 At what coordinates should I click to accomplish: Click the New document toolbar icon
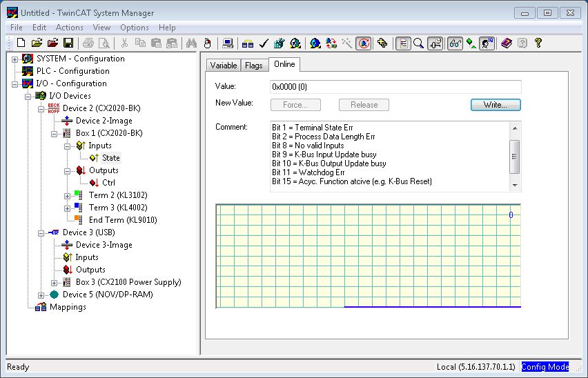pos(21,43)
